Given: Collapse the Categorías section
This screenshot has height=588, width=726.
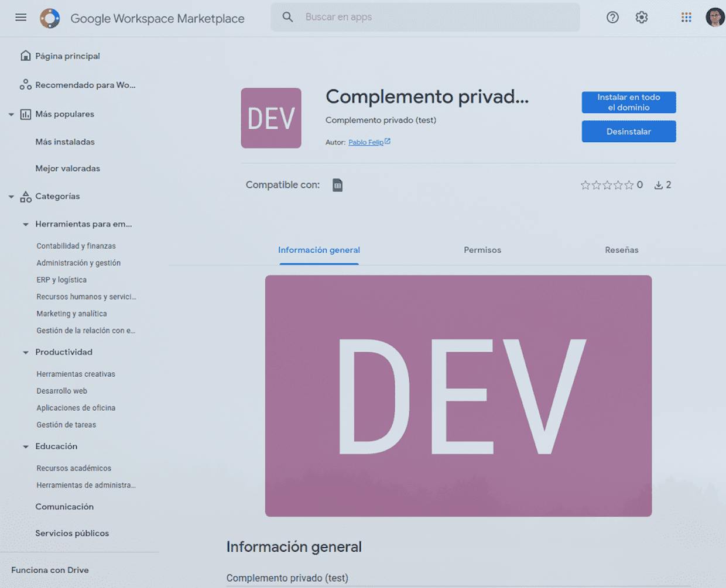Looking at the screenshot, I should coord(11,197).
